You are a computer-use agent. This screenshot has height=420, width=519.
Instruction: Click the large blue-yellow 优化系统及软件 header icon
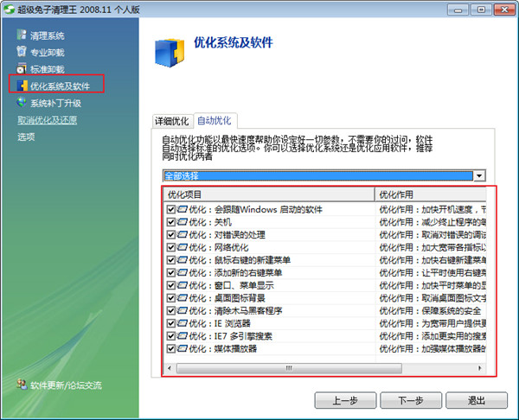tap(169, 51)
